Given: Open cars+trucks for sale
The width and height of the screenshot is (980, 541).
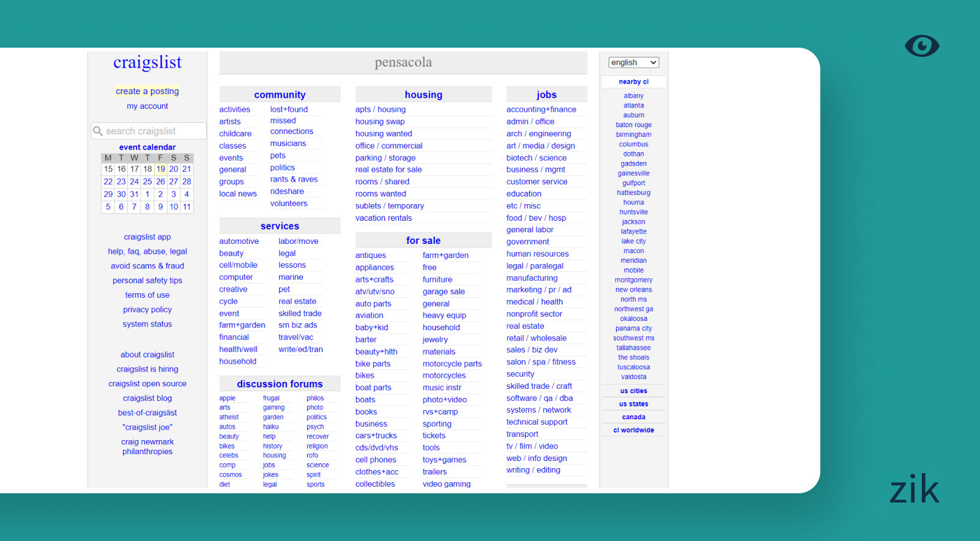Looking at the screenshot, I should click(x=376, y=436).
